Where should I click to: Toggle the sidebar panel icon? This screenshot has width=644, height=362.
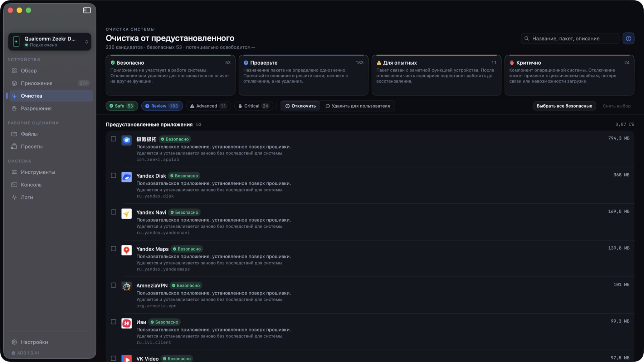(x=87, y=10)
